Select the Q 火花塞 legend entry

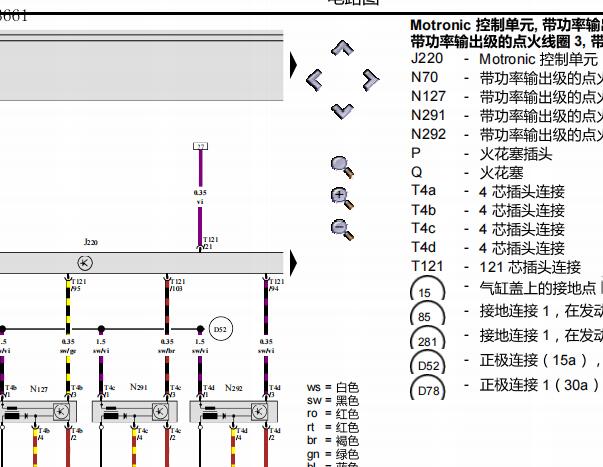pyautogui.click(x=468, y=172)
